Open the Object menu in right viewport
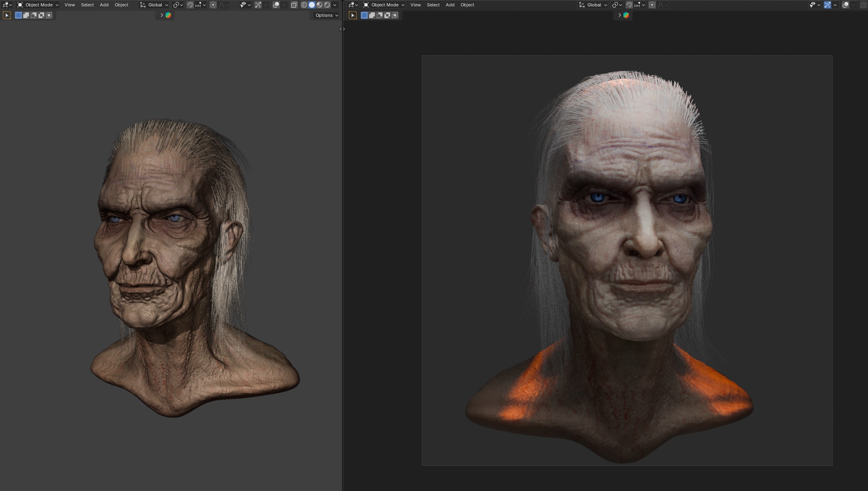Image resolution: width=868 pixels, height=491 pixels. click(467, 5)
